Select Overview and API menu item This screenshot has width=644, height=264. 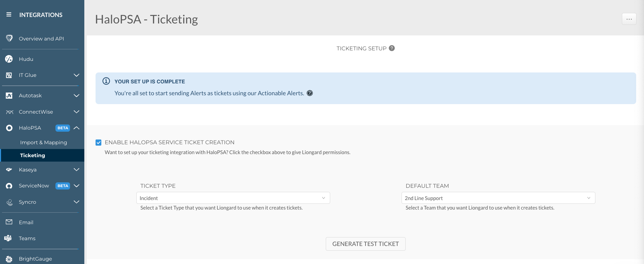coord(41,39)
